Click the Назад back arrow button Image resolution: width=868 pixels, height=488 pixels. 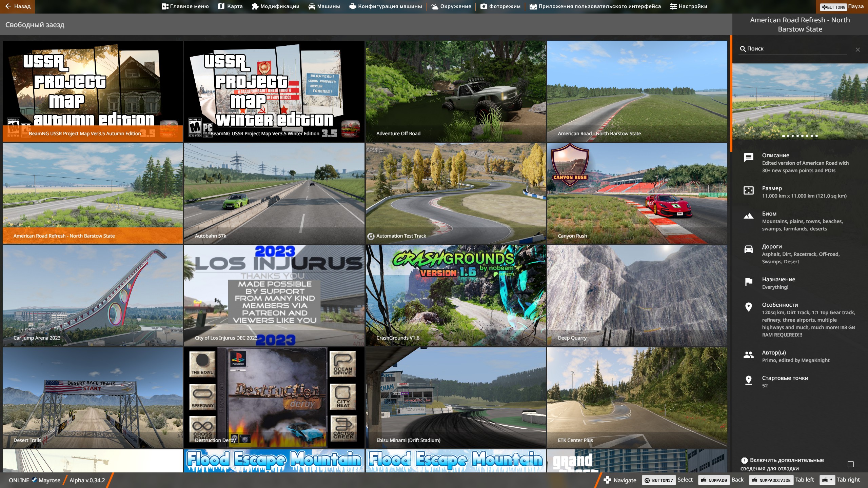(18, 6)
